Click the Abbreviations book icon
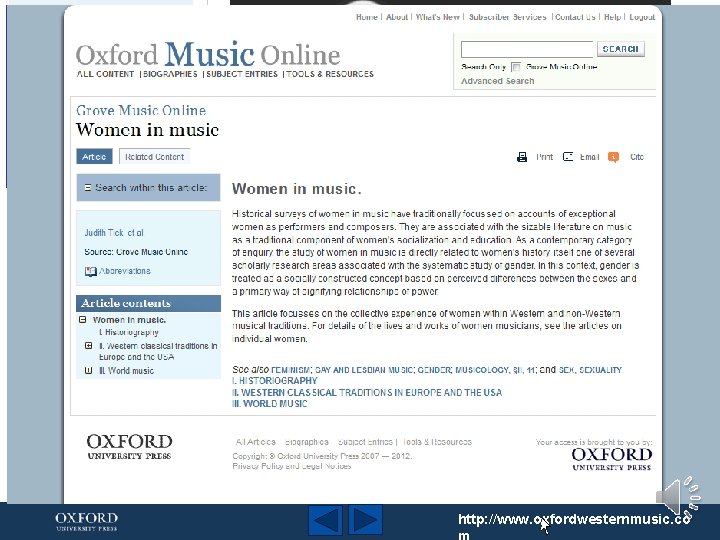 [x=90, y=271]
